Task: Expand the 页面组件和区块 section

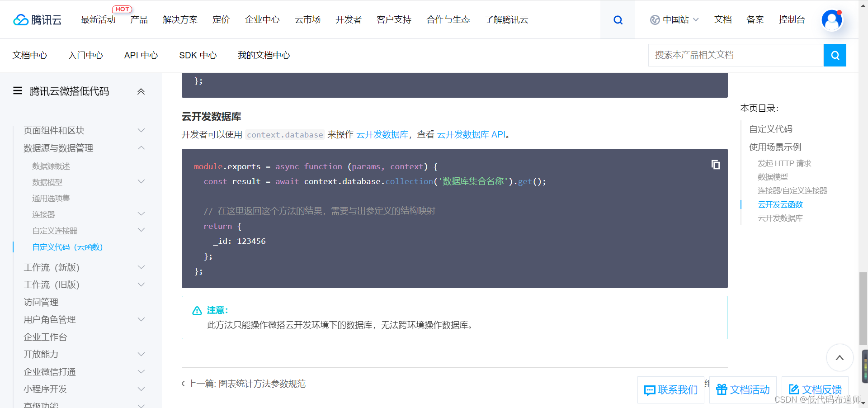Action: coord(141,130)
